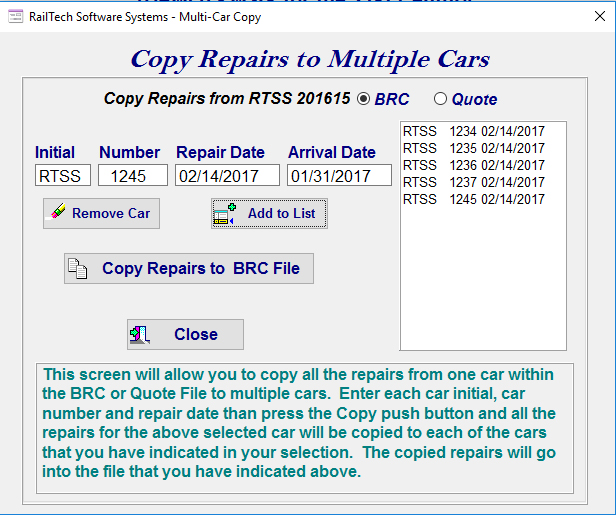Click the list-plus icon on Add to List
Viewport: 616px width, 515px height.
225,213
